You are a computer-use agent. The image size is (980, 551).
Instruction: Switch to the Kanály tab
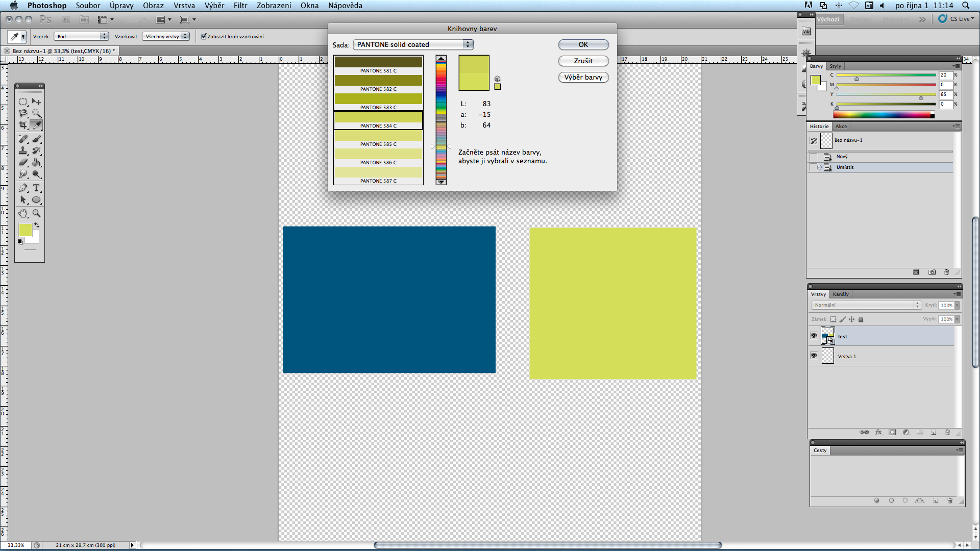click(840, 294)
